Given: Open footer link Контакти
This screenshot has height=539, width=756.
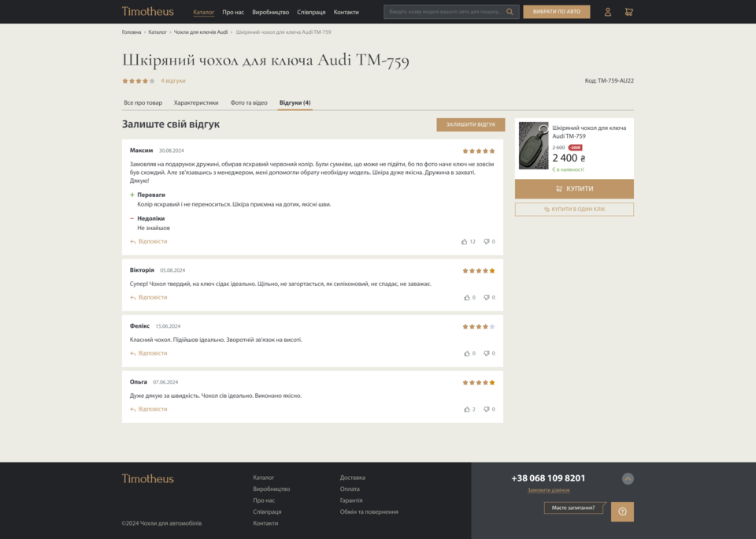Looking at the screenshot, I should pyautogui.click(x=265, y=523).
